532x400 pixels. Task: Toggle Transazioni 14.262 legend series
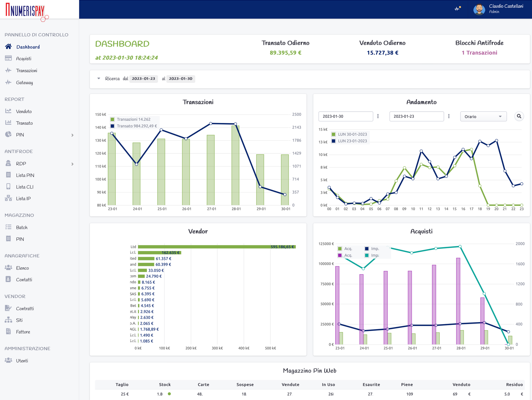(x=134, y=119)
